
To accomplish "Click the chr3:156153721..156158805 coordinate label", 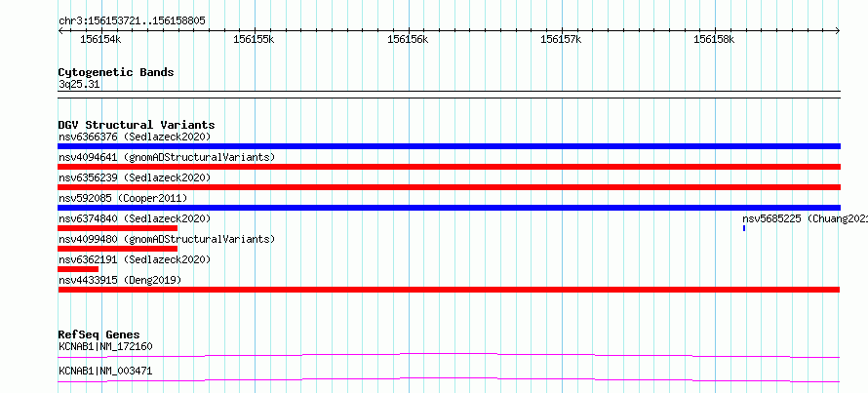I will (132, 21).
